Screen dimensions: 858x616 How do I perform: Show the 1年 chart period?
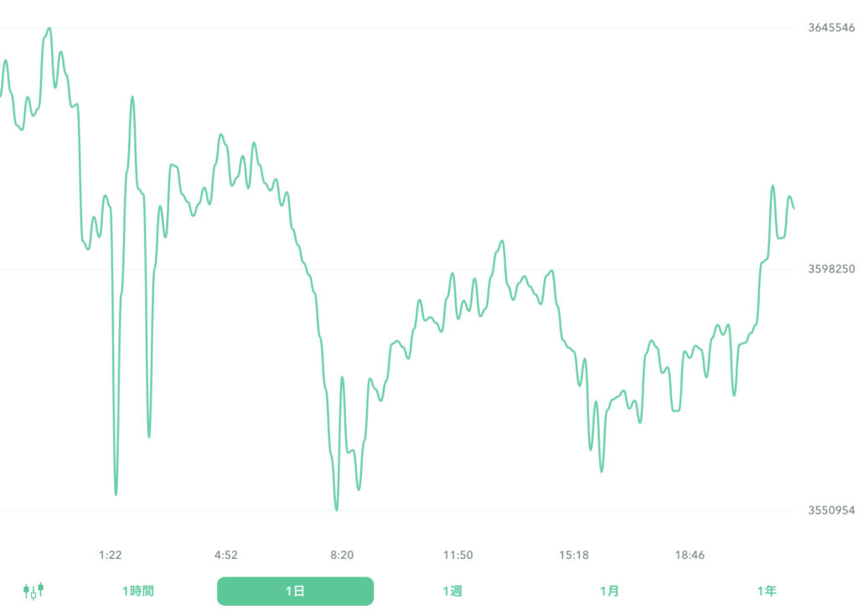click(x=767, y=591)
